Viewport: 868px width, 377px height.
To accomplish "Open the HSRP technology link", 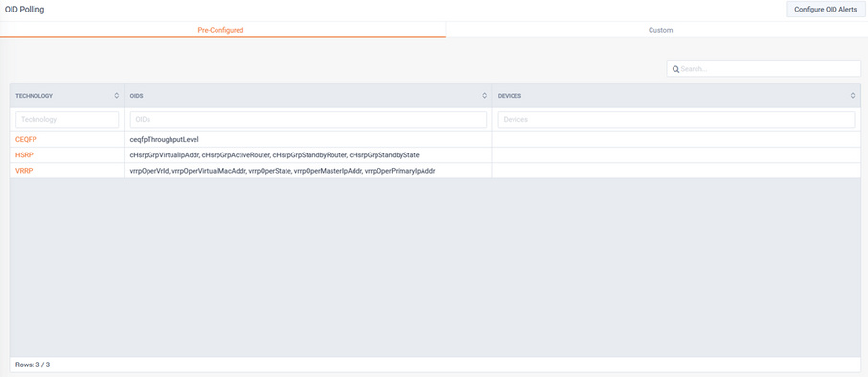I will pyautogui.click(x=24, y=155).
